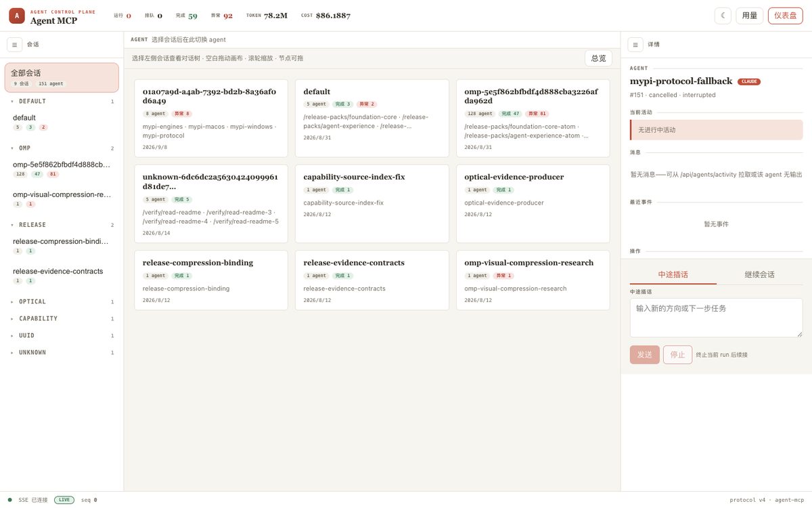Image resolution: width=812 pixels, height=508 pixels.
Task: Select 全部会话 in the sidebar
Action: coord(62,77)
